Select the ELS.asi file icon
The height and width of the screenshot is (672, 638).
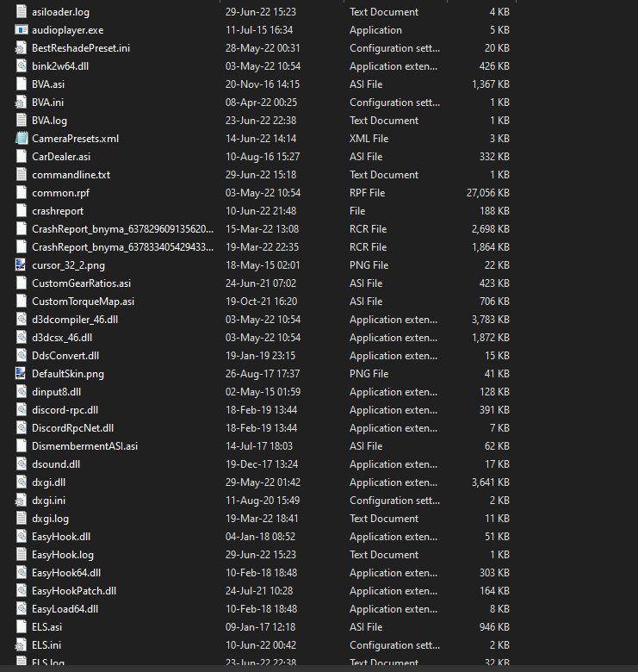(21, 627)
